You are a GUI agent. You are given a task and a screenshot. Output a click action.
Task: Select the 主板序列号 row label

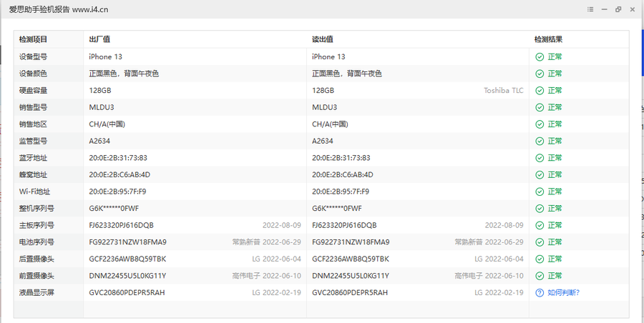click(x=36, y=225)
